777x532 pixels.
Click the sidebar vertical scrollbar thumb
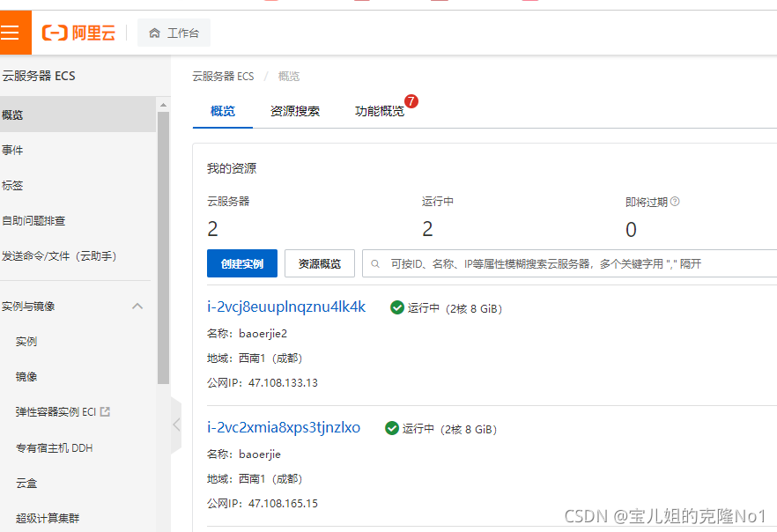pyautogui.click(x=163, y=248)
